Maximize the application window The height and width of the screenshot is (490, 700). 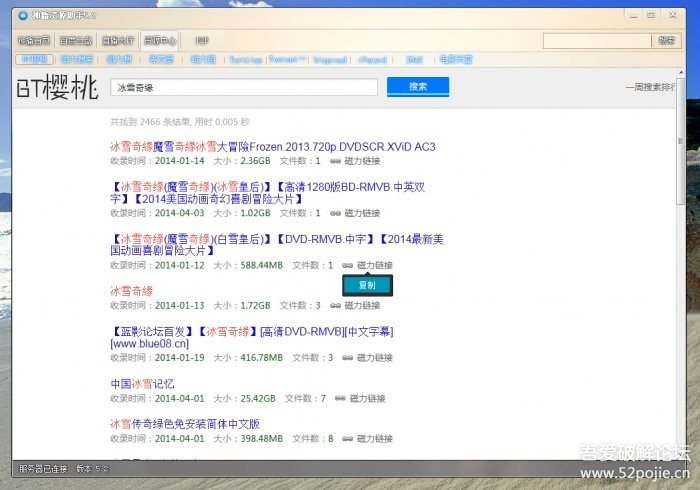click(x=651, y=15)
